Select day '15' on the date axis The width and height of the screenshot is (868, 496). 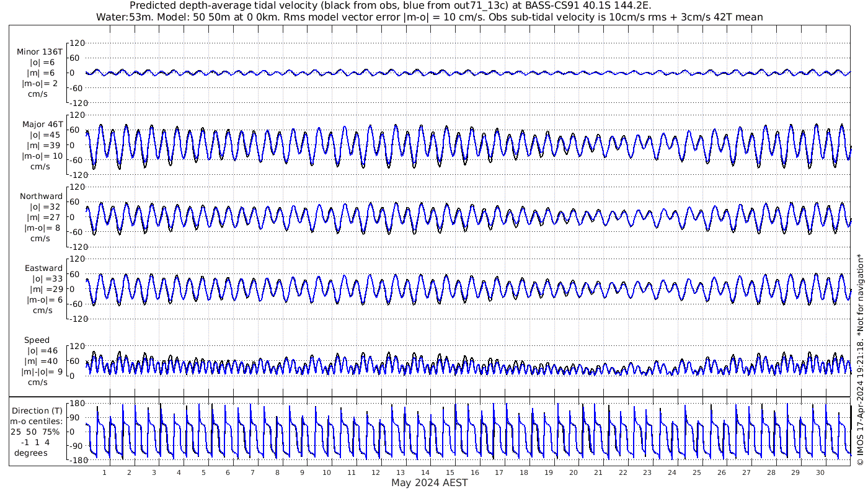coord(450,472)
